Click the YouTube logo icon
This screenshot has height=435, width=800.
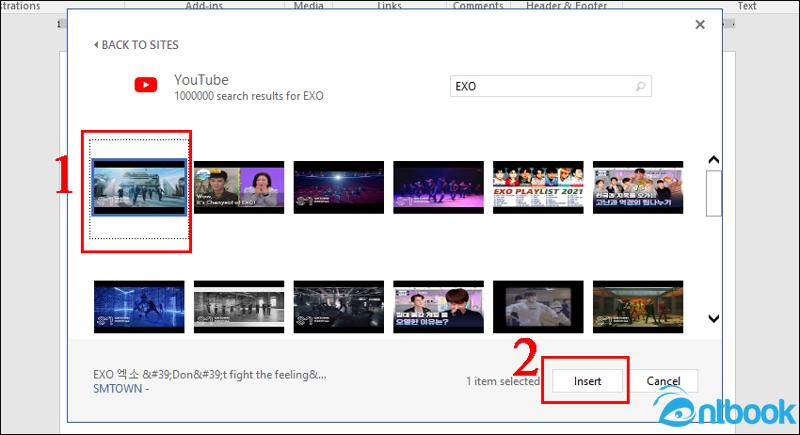pos(146,85)
